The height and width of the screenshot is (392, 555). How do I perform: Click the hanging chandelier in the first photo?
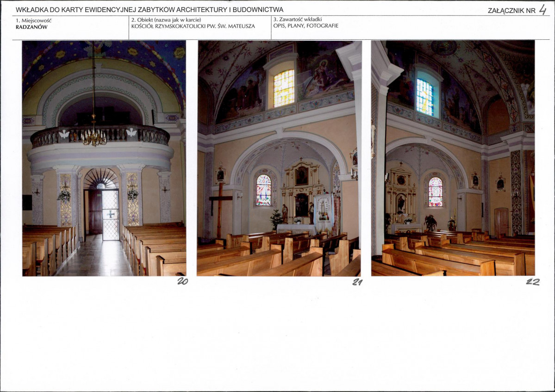click(x=94, y=136)
